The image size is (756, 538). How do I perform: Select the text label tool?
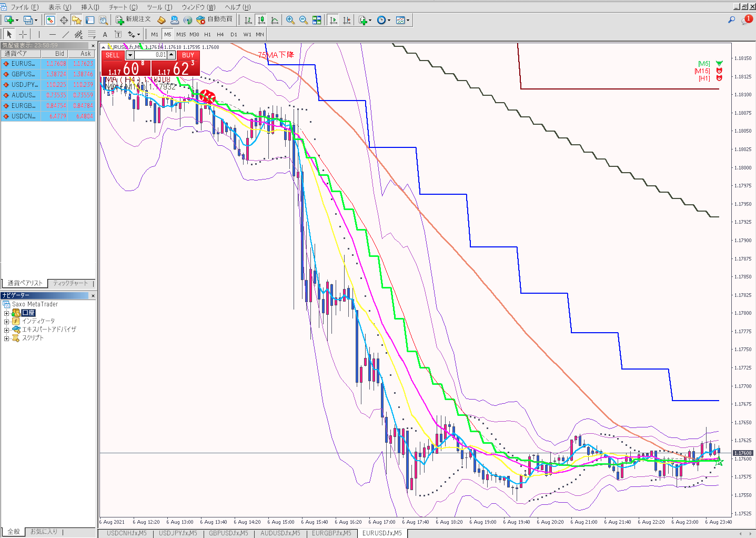(x=118, y=34)
